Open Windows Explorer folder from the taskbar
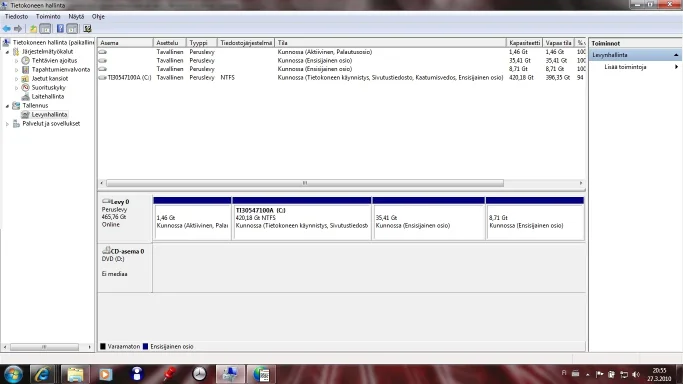Image resolution: width=683 pixels, height=384 pixels. (75, 374)
